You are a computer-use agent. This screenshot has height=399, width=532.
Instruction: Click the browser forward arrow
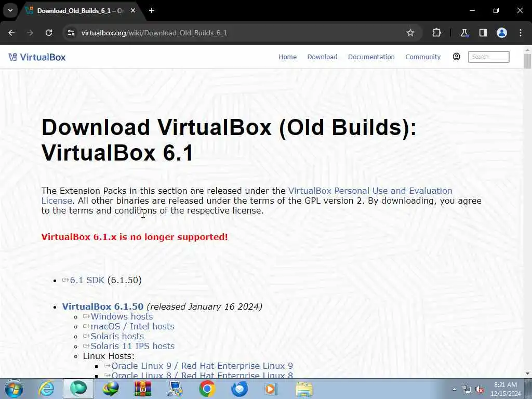click(x=30, y=33)
